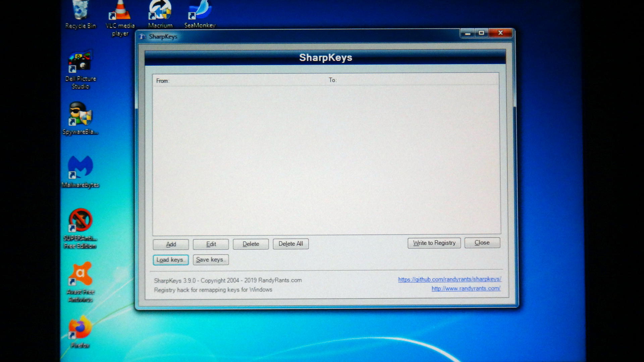Launch SUPERAntiSpyware Free Edition shortcut
644x362 pixels.
pos(80,229)
